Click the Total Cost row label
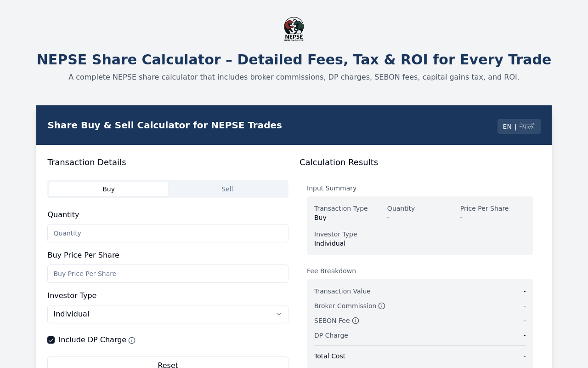 (x=330, y=356)
